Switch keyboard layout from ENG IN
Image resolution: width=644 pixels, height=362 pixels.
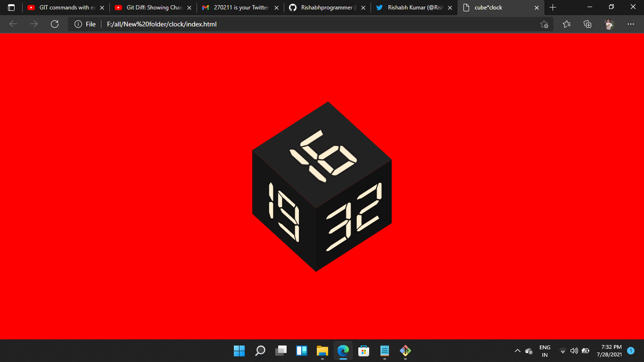pos(545,351)
